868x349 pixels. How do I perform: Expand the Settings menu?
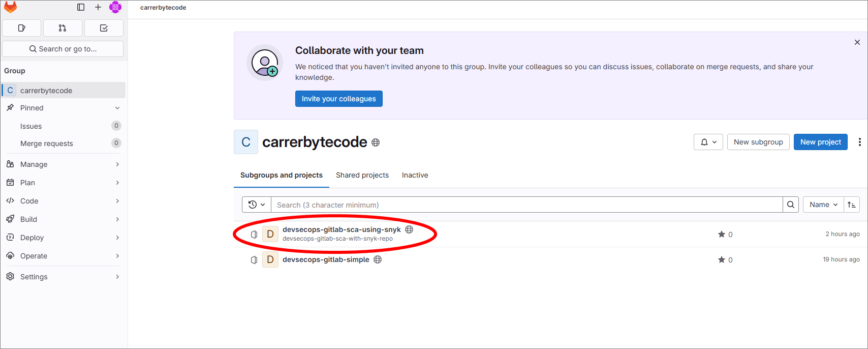(x=64, y=277)
